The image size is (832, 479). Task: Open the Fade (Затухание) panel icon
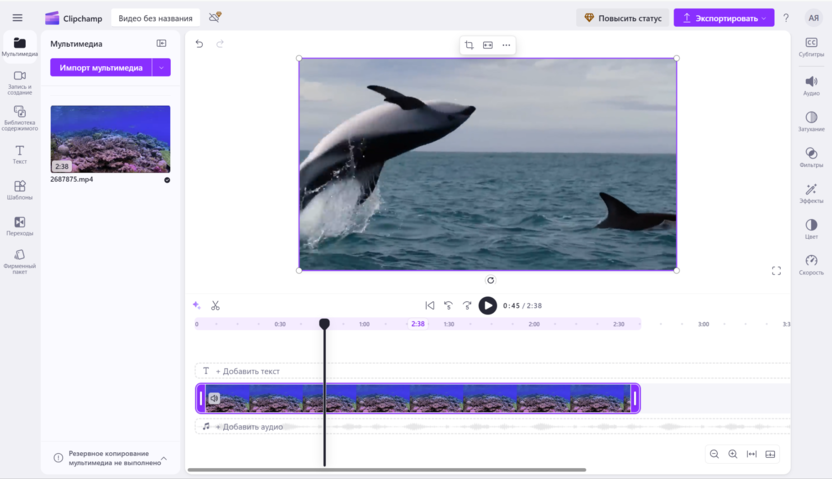pyautogui.click(x=811, y=118)
